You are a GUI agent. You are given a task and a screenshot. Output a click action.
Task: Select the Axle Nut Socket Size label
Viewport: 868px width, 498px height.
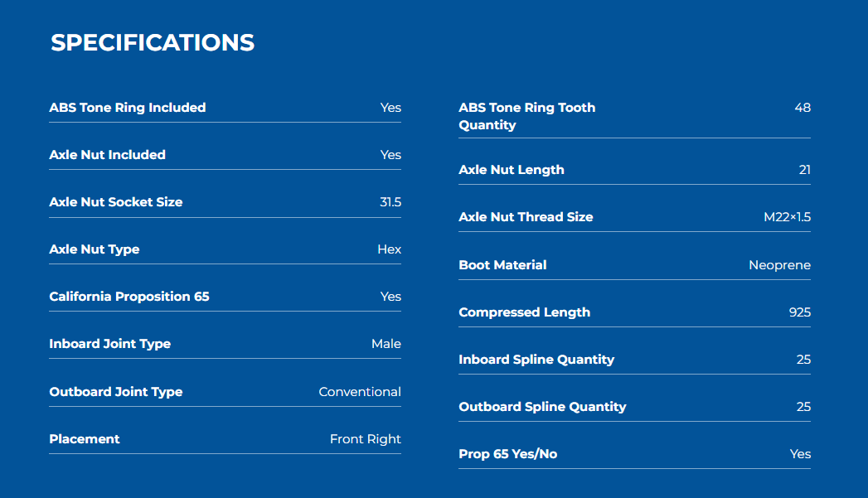click(116, 202)
